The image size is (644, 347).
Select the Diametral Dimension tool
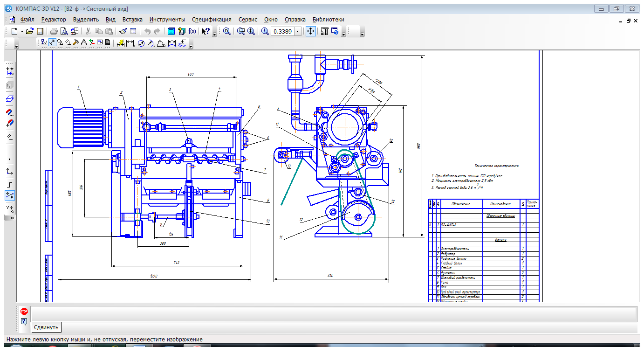[141, 43]
